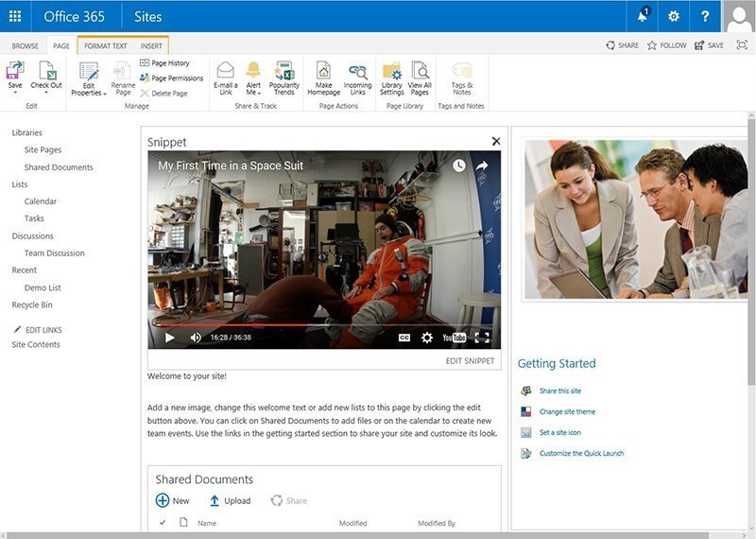This screenshot has width=756, height=539.
Task: Expand the Edit Properties dropdown arrow
Action: (105, 94)
